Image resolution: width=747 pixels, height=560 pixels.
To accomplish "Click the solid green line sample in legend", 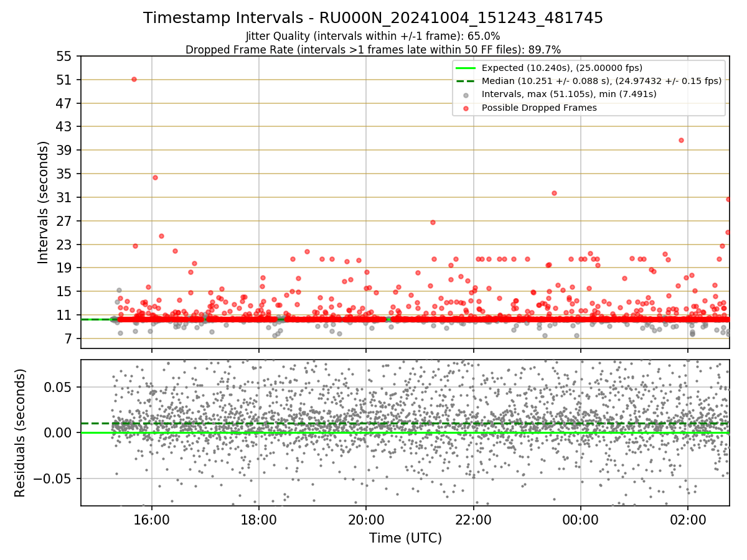I will tap(466, 68).
